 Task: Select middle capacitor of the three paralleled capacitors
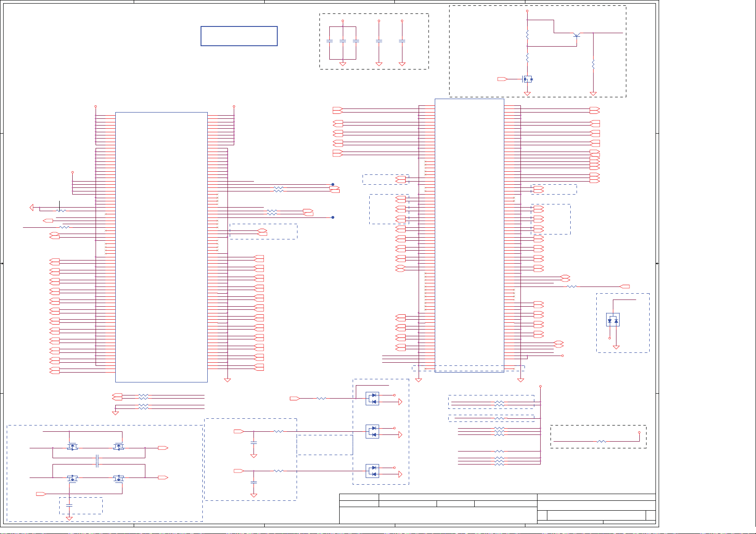(343, 41)
